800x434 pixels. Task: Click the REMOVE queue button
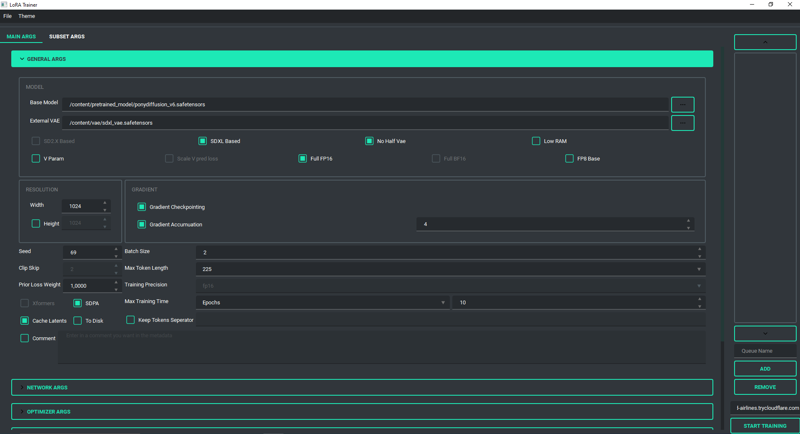[x=765, y=387]
